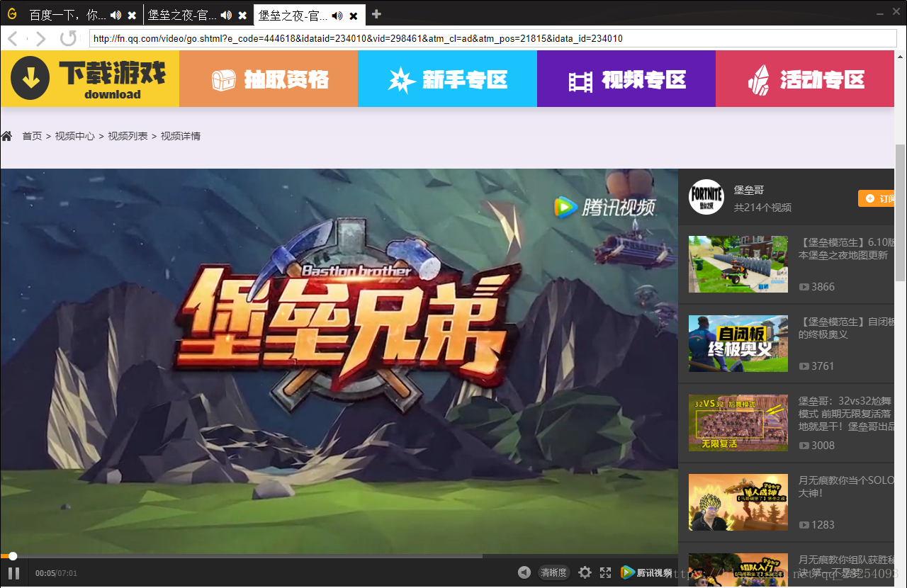The height and width of the screenshot is (588, 907).
Task: Open the 抽取资格 section
Action: point(269,79)
